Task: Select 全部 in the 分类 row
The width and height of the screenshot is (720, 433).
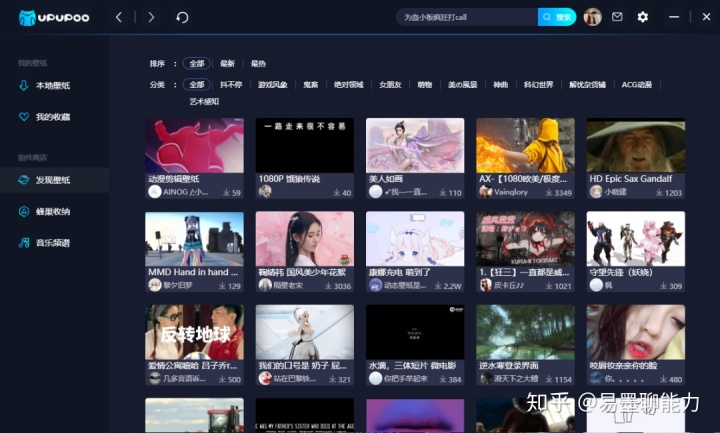Action: (197, 84)
